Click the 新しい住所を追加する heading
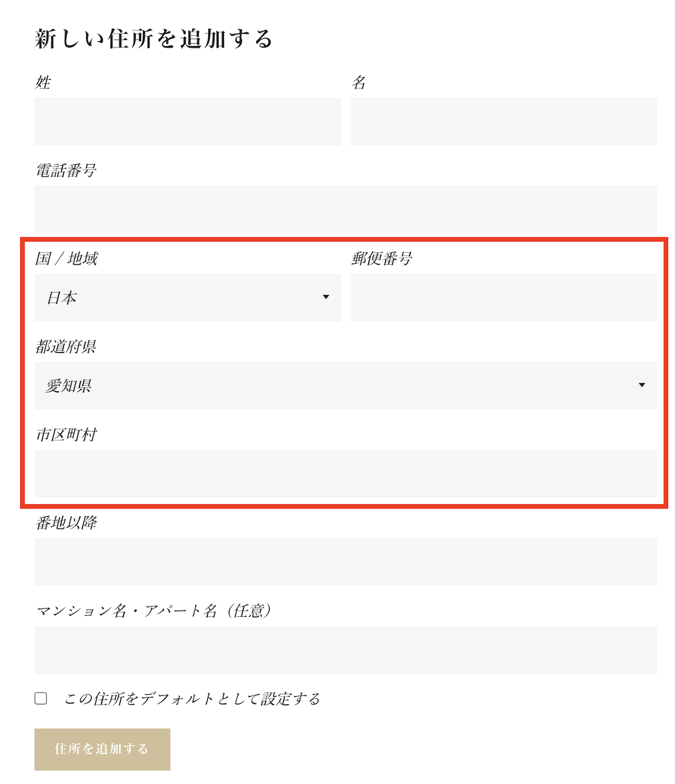The width and height of the screenshot is (675, 784). [153, 39]
